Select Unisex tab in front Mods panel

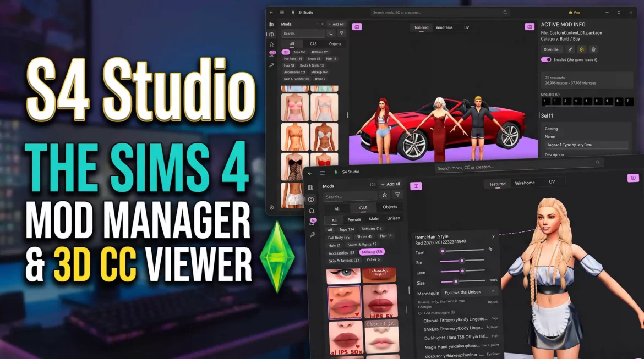click(393, 218)
